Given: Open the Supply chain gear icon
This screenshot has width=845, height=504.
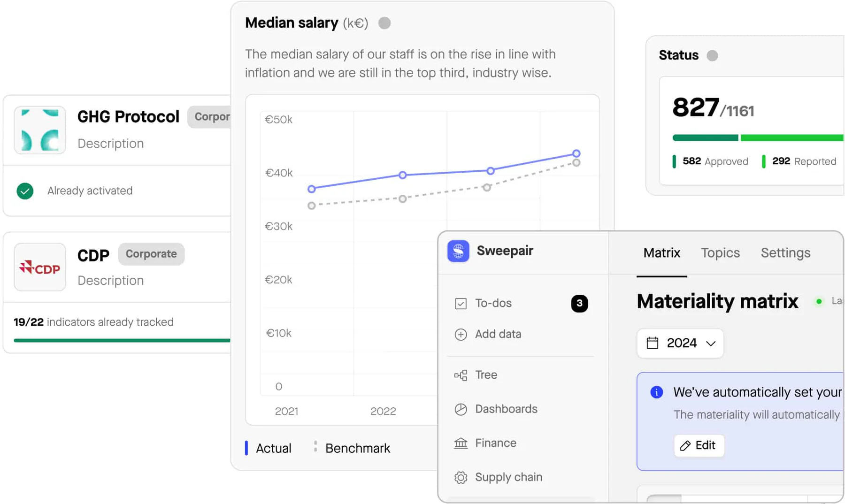Looking at the screenshot, I should tap(461, 477).
